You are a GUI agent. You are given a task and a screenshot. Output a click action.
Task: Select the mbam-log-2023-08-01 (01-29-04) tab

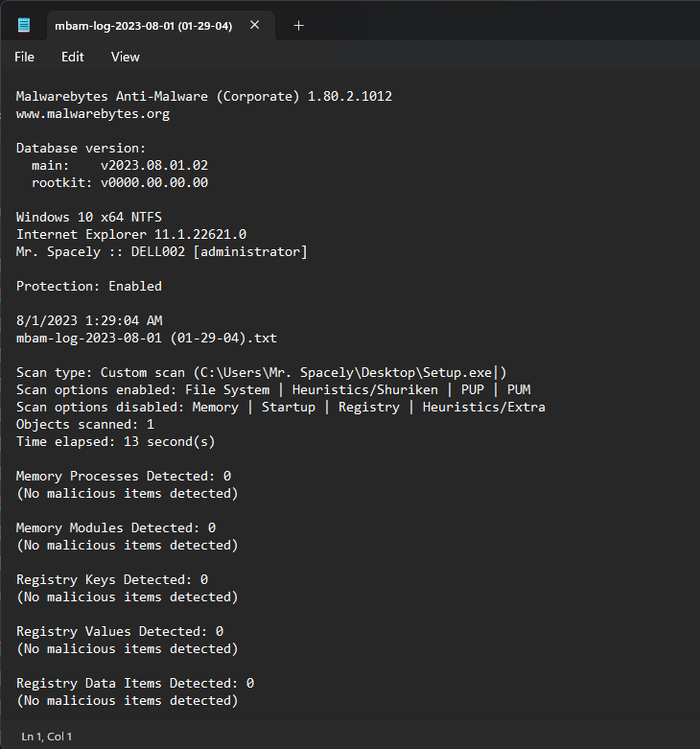tap(161, 25)
